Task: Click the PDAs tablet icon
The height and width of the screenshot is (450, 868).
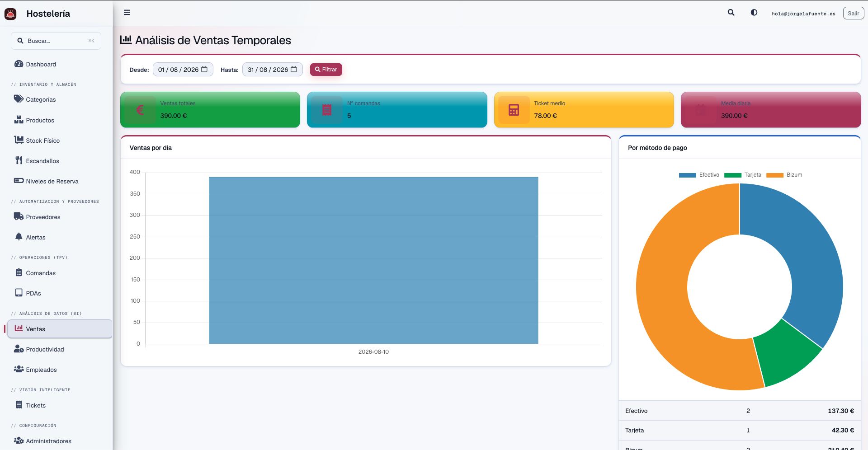Action: click(x=19, y=293)
